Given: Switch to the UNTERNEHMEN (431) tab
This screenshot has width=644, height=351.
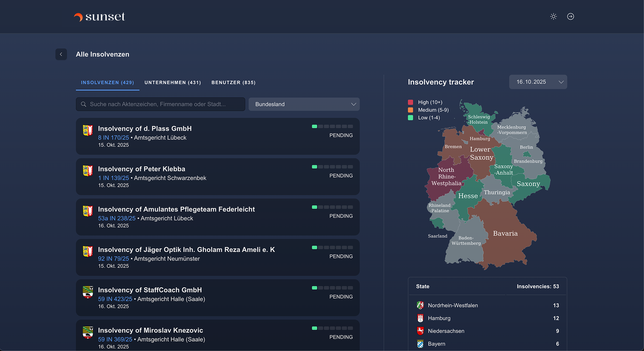Looking at the screenshot, I should [x=173, y=82].
